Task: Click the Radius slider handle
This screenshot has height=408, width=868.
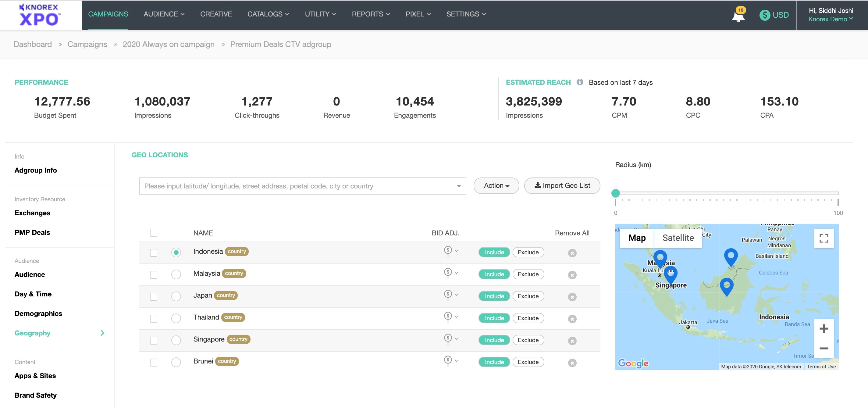Action: pyautogui.click(x=616, y=193)
